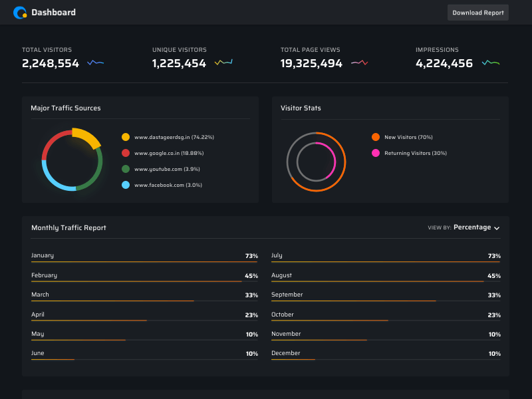The image size is (532, 399).
Task: Click the Total Page Views sparkline icon
Action: pos(360,63)
